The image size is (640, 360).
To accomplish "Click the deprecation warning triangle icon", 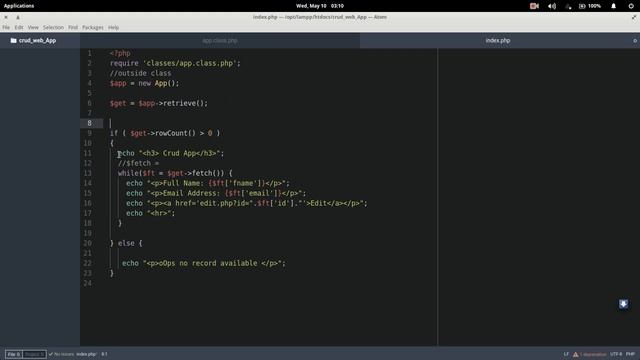I will click(x=576, y=354).
